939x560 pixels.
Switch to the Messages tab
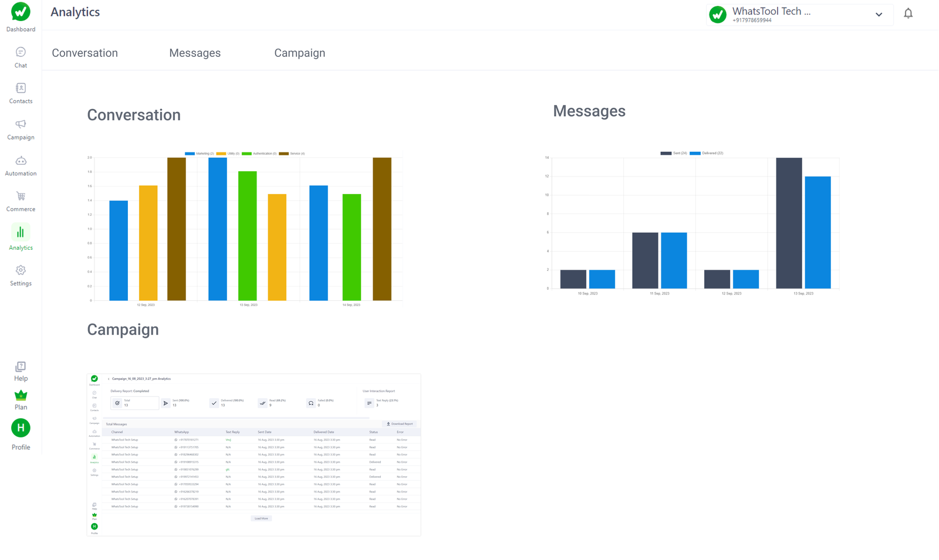coord(195,53)
